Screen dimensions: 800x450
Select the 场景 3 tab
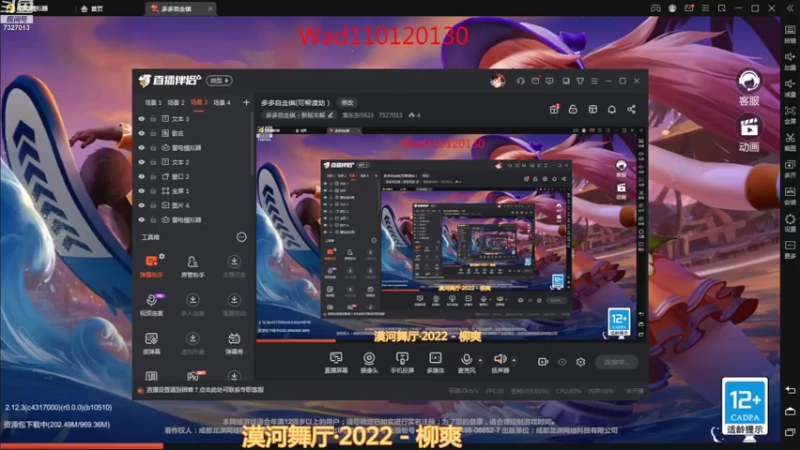point(198,103)
